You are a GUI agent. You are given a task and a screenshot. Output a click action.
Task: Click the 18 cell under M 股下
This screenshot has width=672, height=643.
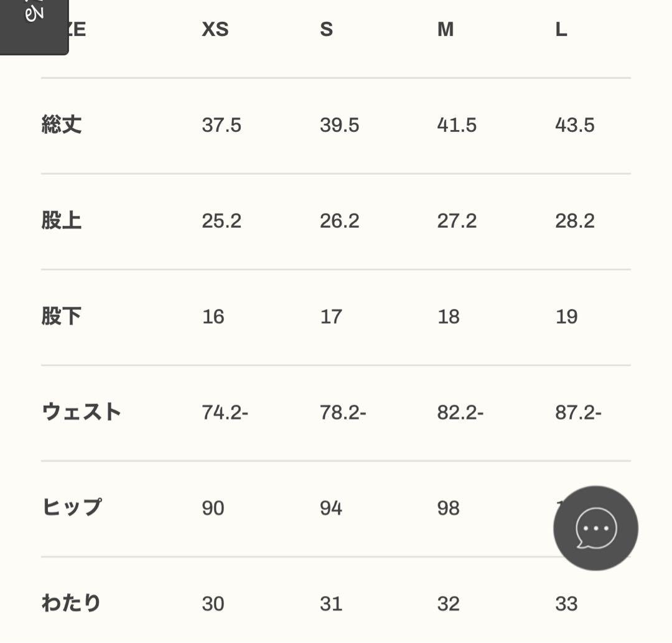tap(449, 317)
